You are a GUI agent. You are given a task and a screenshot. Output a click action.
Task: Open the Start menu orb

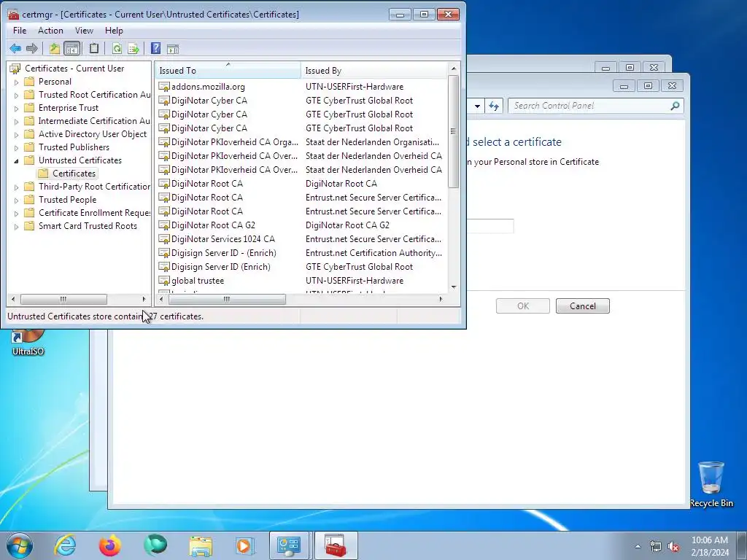(20, 545)
